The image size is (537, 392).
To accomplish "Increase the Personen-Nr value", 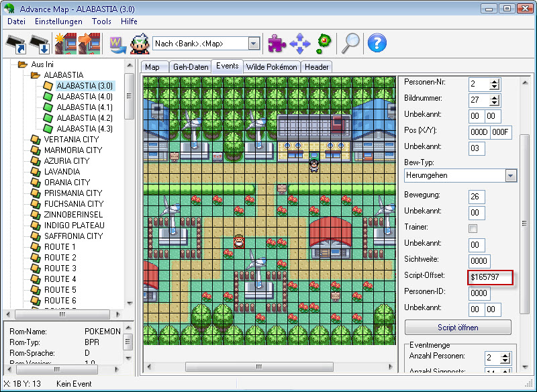I will [x=494, y=82].
